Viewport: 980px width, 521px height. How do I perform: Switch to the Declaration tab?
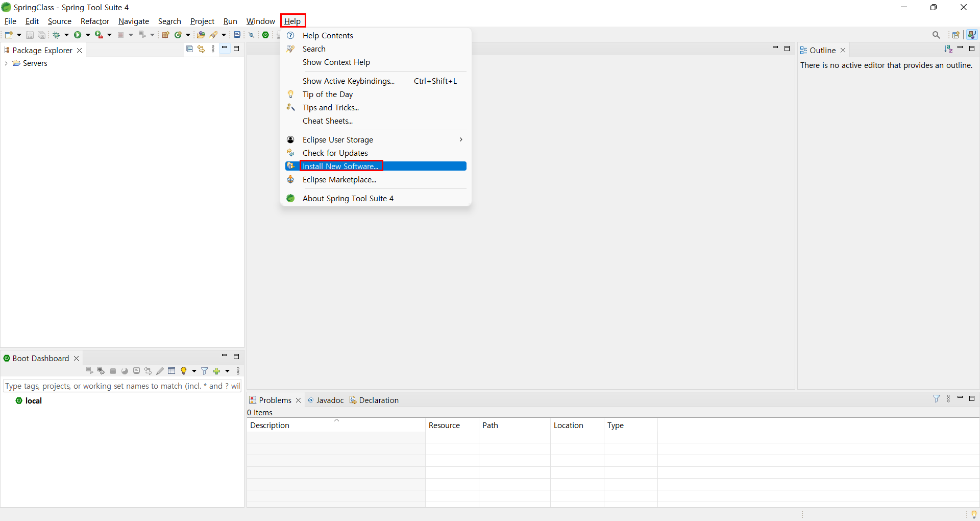pyautogui.click(x=374, y=400)
